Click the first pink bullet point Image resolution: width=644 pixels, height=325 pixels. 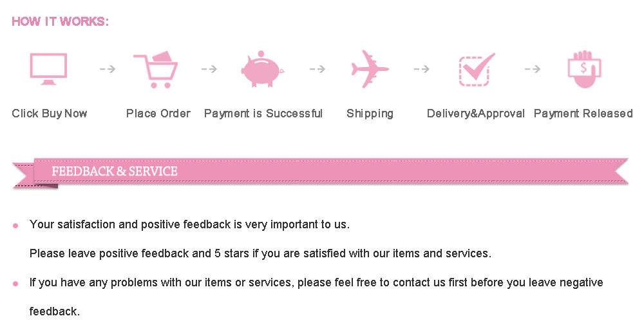pyautogui.click(x=15, y=226)
